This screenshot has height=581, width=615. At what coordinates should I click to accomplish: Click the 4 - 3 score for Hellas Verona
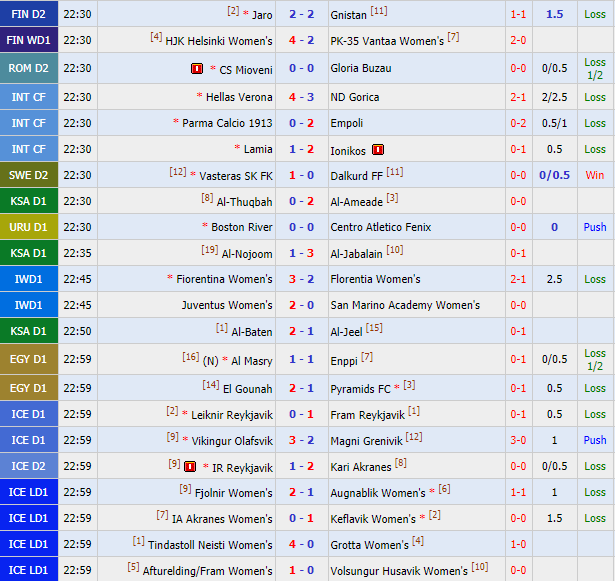click(301, 97)
